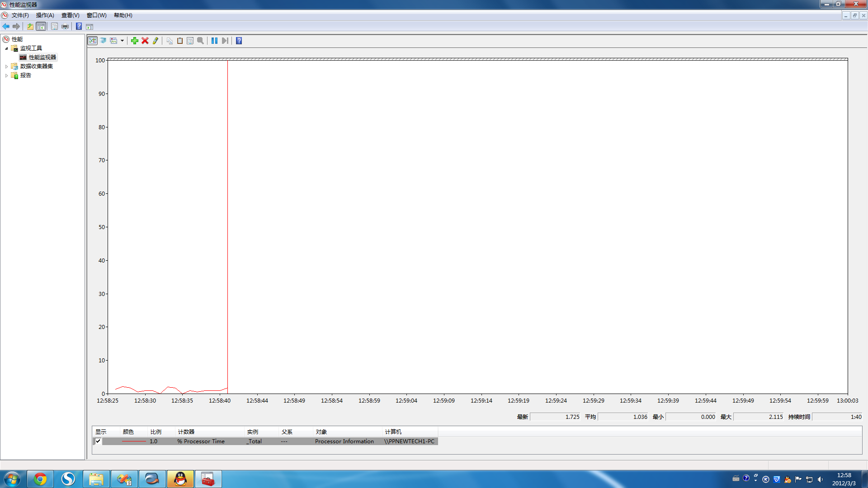Open Windows Start button

[12, 479]
